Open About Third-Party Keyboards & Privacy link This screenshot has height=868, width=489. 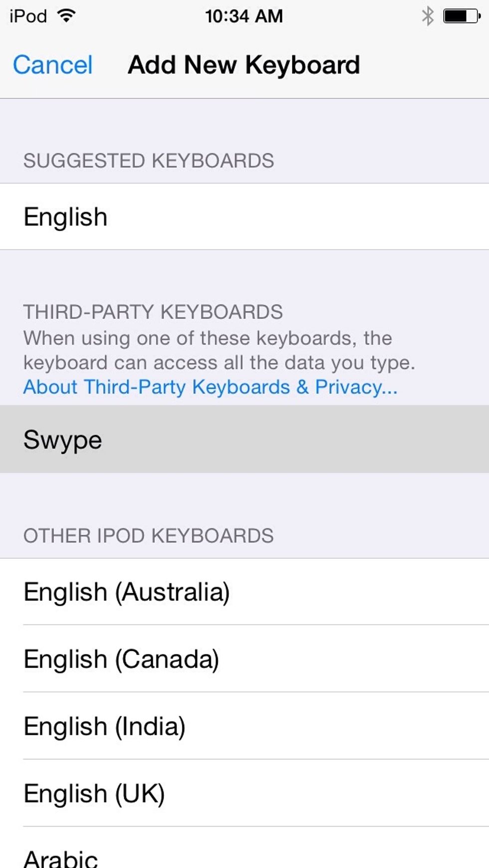pos(210,387)
